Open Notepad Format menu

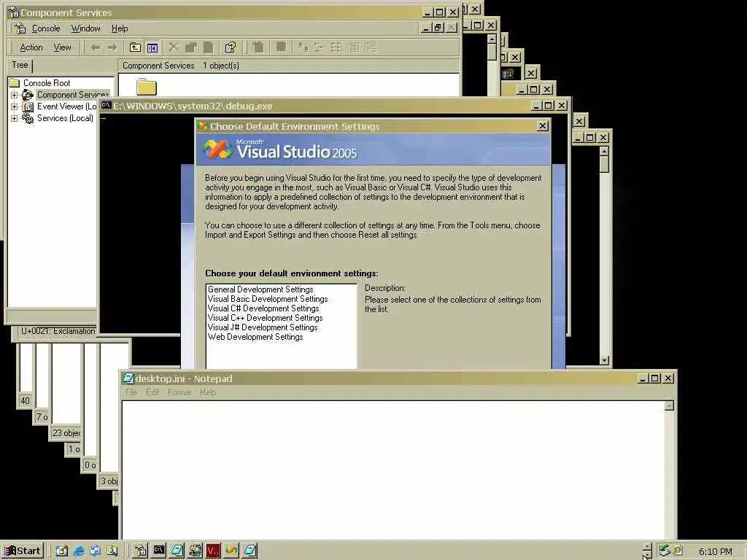pos(179,392)
